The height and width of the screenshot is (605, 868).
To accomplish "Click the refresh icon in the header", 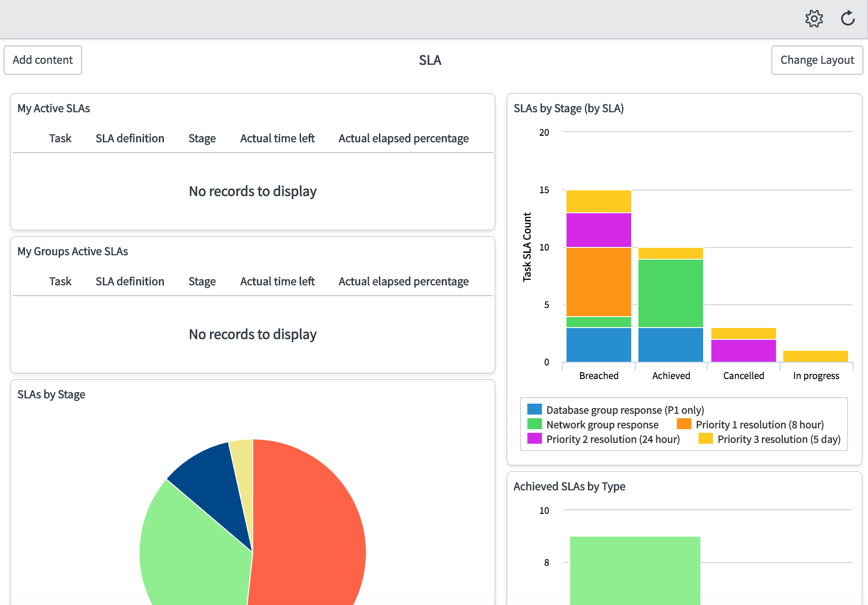I will (848, 19).
